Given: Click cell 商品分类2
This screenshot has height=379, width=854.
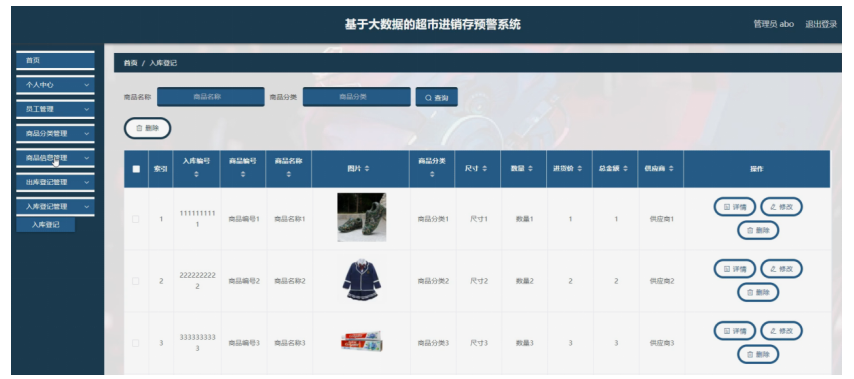Looking at the screenshot, I should click(x=433, y=281).
